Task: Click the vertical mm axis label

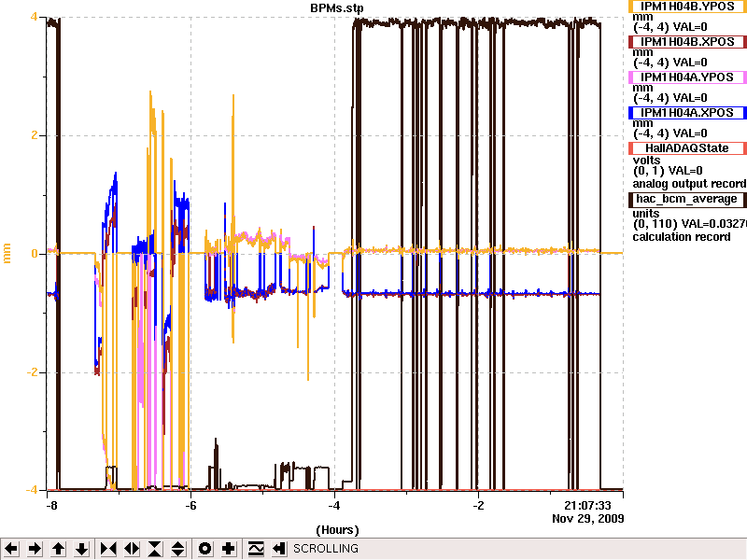Action: click(7, 253)
